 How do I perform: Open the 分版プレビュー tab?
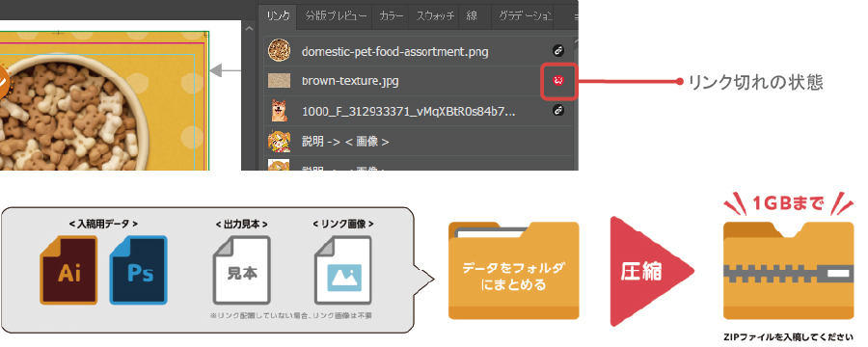tap(337, 15)
